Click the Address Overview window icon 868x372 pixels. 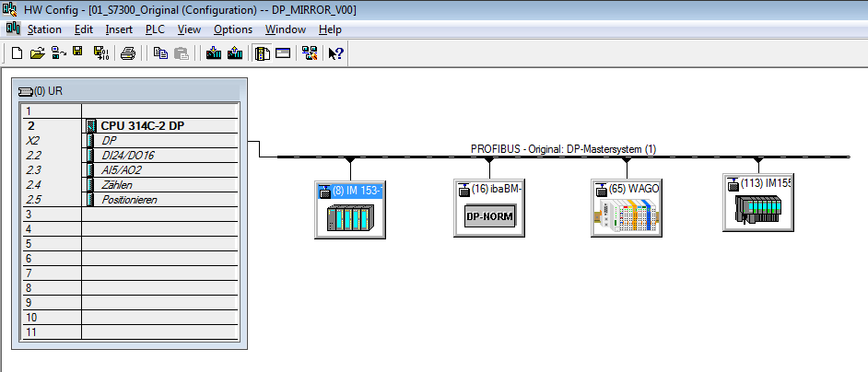[x=283, y=53]
